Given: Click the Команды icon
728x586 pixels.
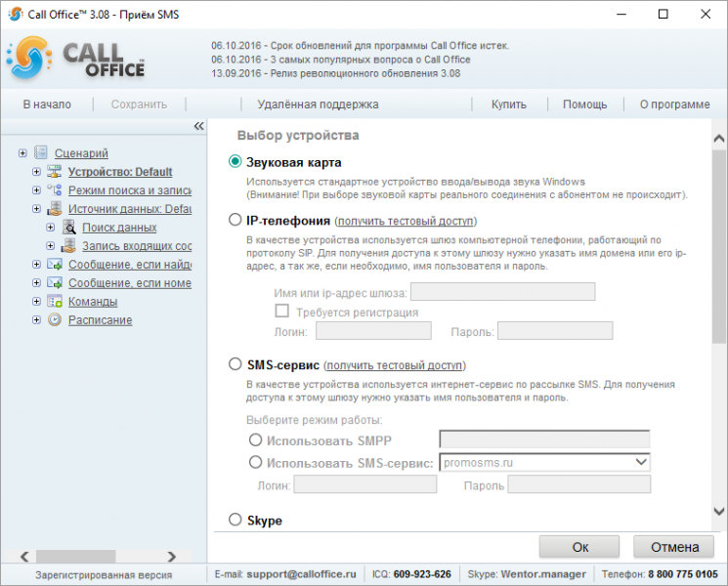Looking at the screenshot, I should click(x=55, y=302).
